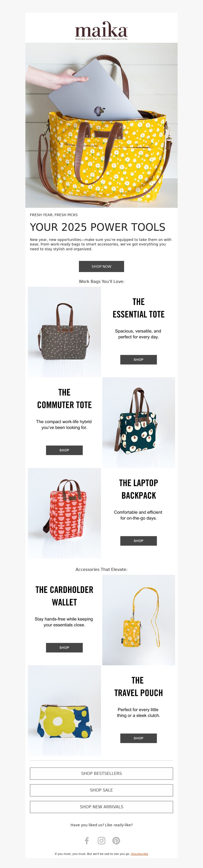
Task: Open the red Laptop Backpack photo
Action: (x=64, y=513)
